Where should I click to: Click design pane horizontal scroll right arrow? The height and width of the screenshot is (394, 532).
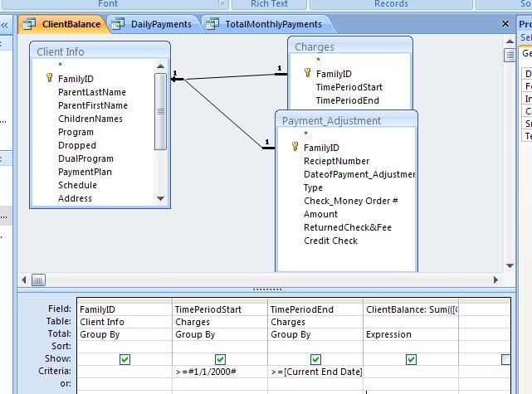(495, 280)
